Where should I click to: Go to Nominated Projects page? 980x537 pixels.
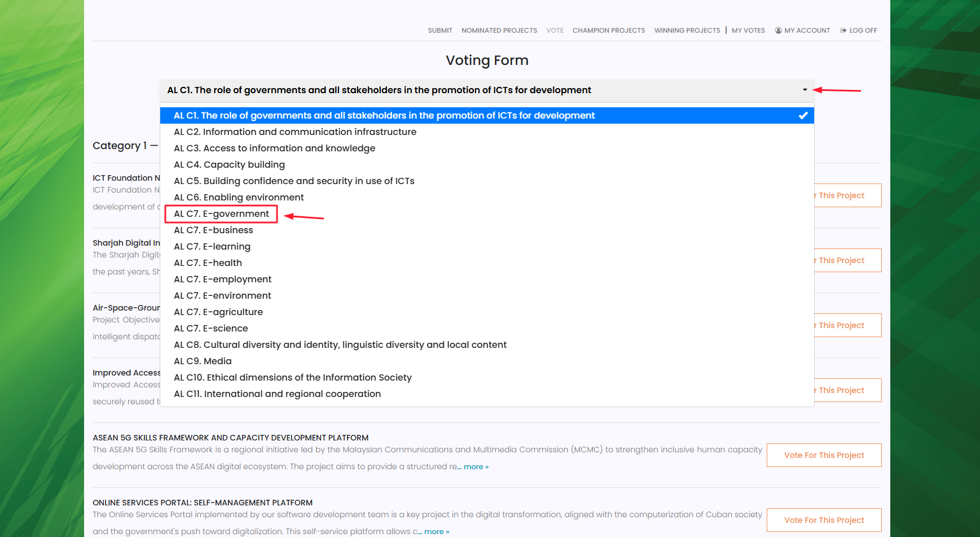(499, 30)
